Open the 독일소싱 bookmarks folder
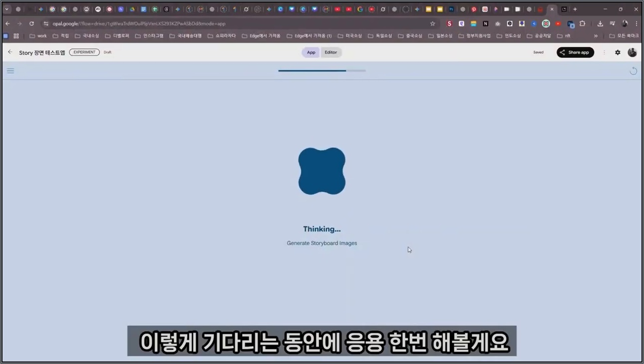The height and width of the screenshot is (364, 644). tap(380, 36)
